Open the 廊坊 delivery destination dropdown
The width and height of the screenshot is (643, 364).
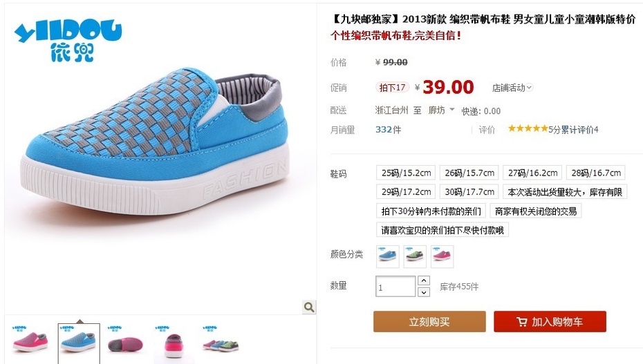coord(441,110)
